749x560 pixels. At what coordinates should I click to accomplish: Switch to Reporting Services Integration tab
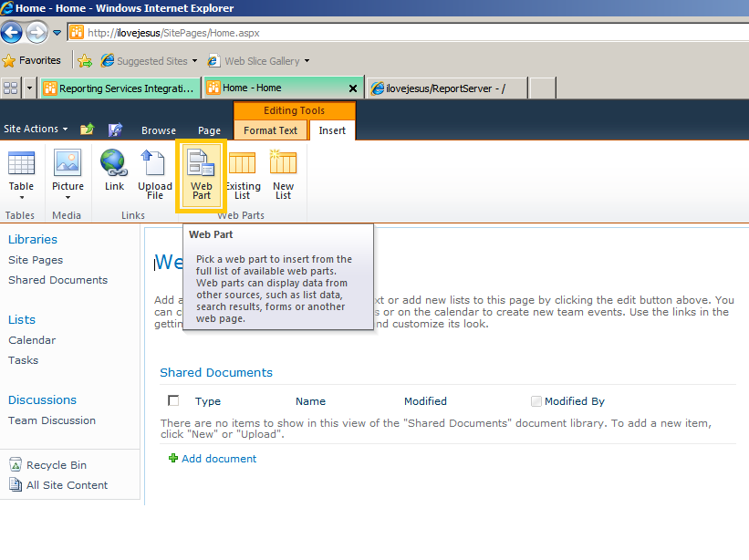pyautogui.click(x=120, y=88)
